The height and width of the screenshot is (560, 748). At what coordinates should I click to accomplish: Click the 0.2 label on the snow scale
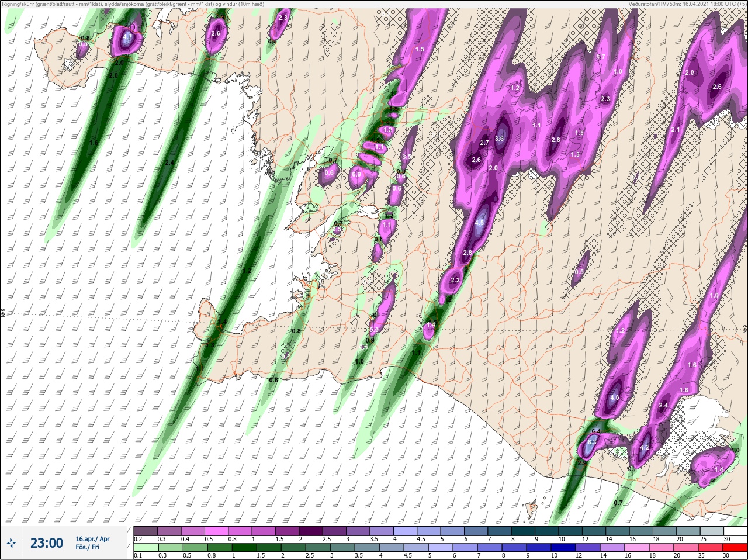(x=138, y=539)
